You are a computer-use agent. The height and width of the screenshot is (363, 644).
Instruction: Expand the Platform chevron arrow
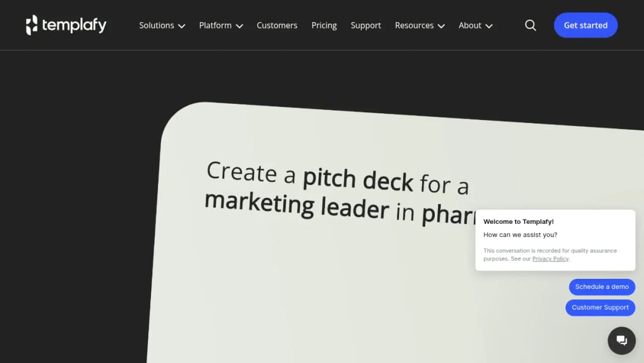pos(240,26)
